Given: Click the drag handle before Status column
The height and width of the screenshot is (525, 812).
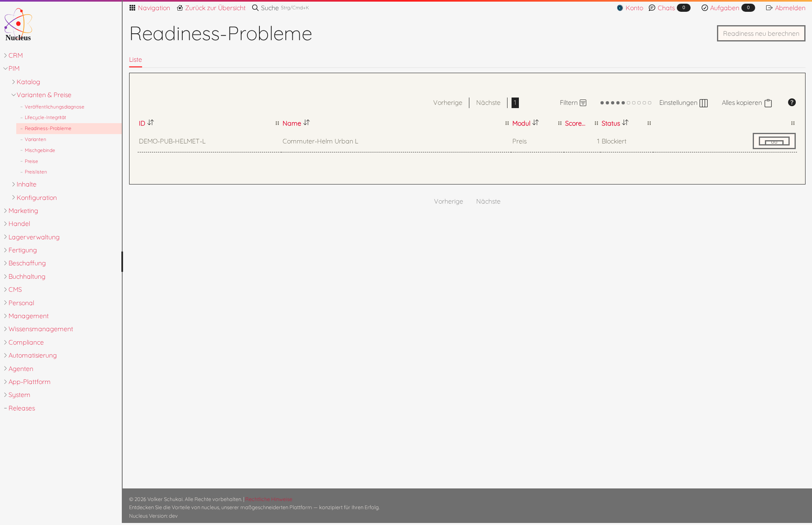Looking at the screenshot, I should coord(596,123).
